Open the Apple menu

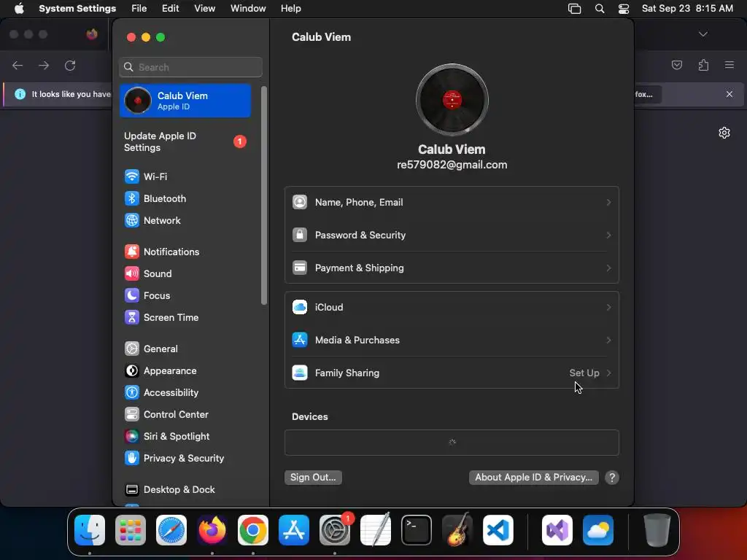pos(19,9)
